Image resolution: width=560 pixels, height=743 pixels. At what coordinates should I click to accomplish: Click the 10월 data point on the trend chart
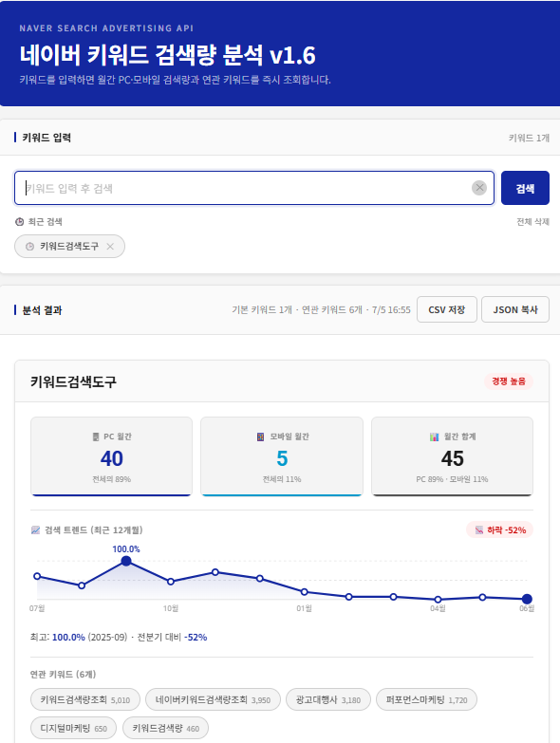pos(171,582)
